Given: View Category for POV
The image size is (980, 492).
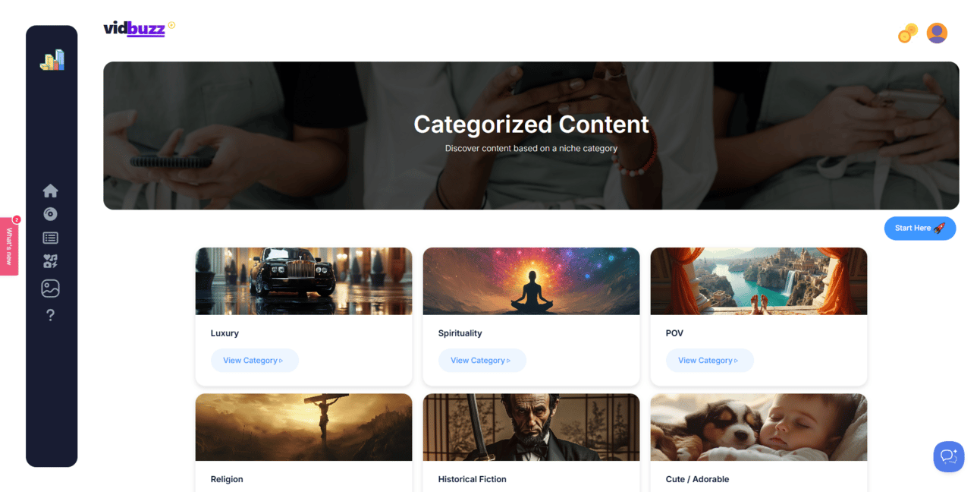Looking at the screenshot, I should coord(710,361).
